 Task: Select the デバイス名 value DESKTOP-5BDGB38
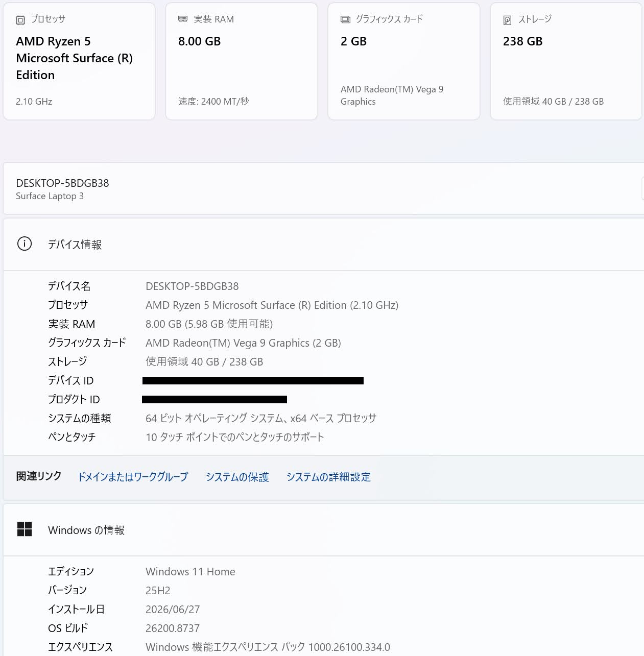coord(192,286)
